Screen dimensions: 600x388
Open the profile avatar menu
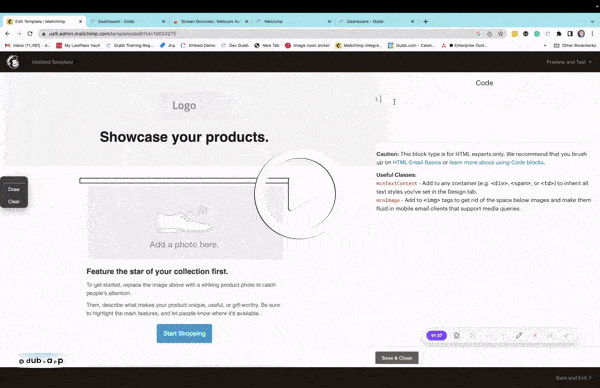[x=581, y=34]
